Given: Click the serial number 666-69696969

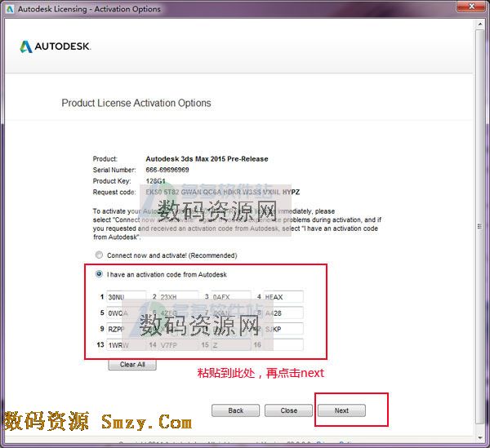Looking at the screenshot, I should (167, 170).
